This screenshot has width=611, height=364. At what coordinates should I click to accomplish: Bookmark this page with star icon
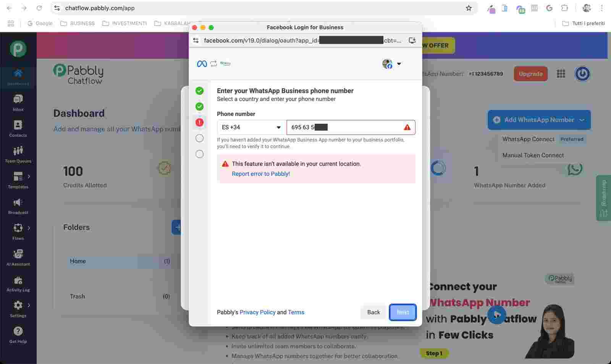[469, 8]
